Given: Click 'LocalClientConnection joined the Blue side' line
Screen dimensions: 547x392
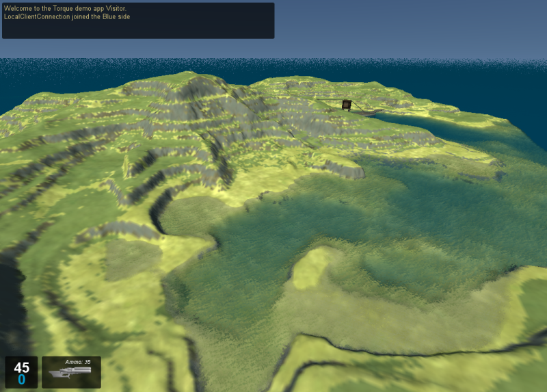Looking at the screenshot, I should pos(67,16).
